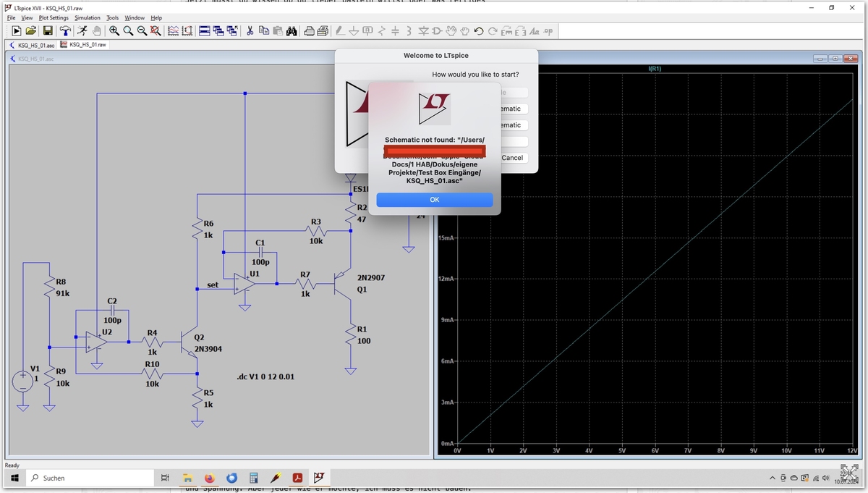
Task: Click the Open file folder icon
Action: tap(31, 31)
